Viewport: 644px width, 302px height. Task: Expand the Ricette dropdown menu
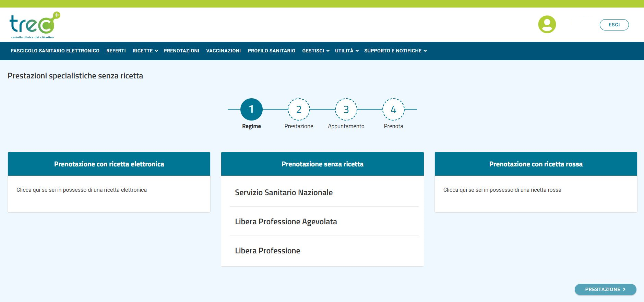(x=145, y=51)
